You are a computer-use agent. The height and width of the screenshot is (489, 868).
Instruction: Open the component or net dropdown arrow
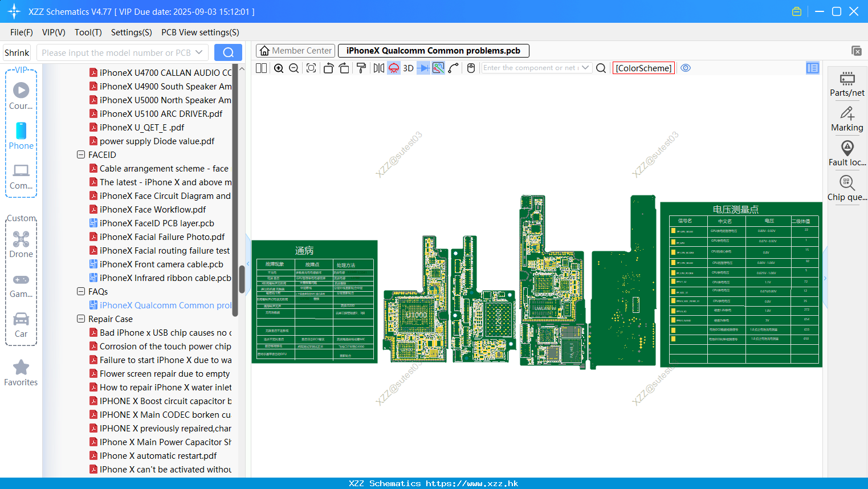(585, 68)
